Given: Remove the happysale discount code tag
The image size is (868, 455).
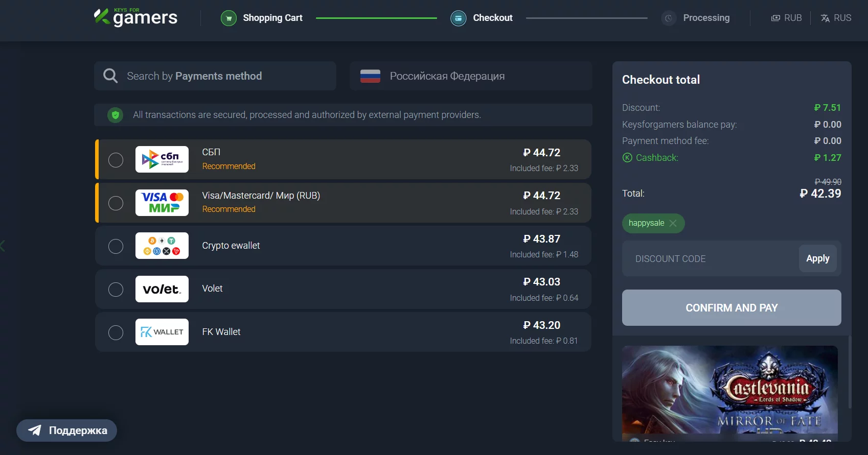Looking at the screenshot, I should (673, 223).
